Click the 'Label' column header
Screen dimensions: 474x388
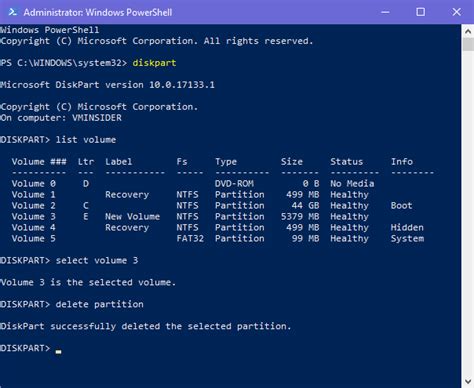(119, 162)
